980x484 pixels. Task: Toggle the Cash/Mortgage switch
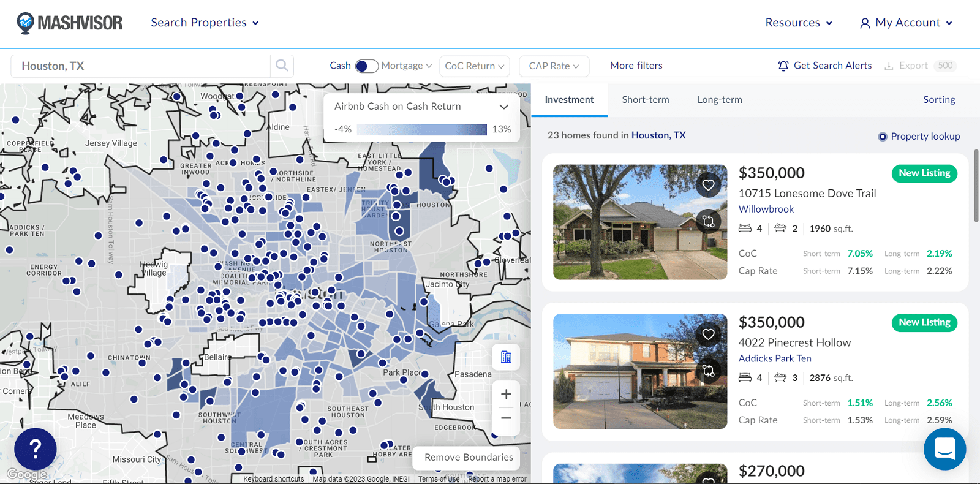point(366,66)
